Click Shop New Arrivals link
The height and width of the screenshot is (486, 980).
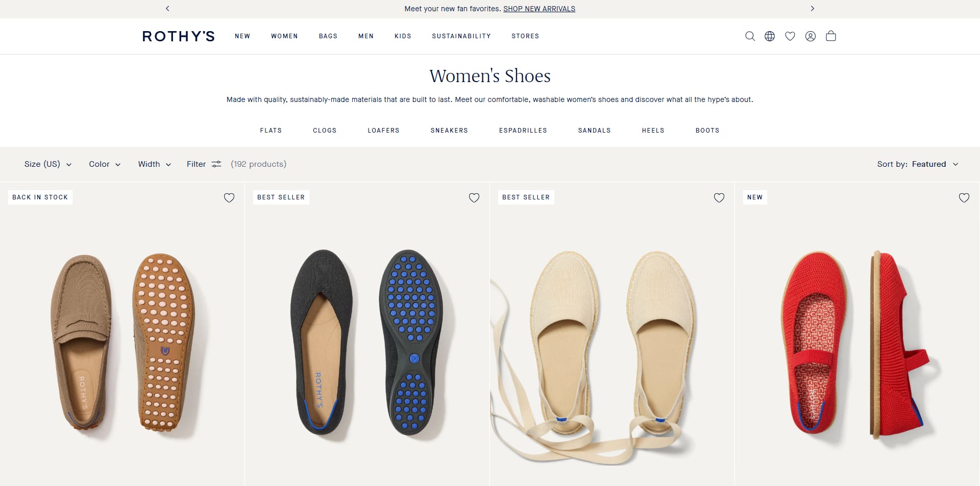point(539,9)
